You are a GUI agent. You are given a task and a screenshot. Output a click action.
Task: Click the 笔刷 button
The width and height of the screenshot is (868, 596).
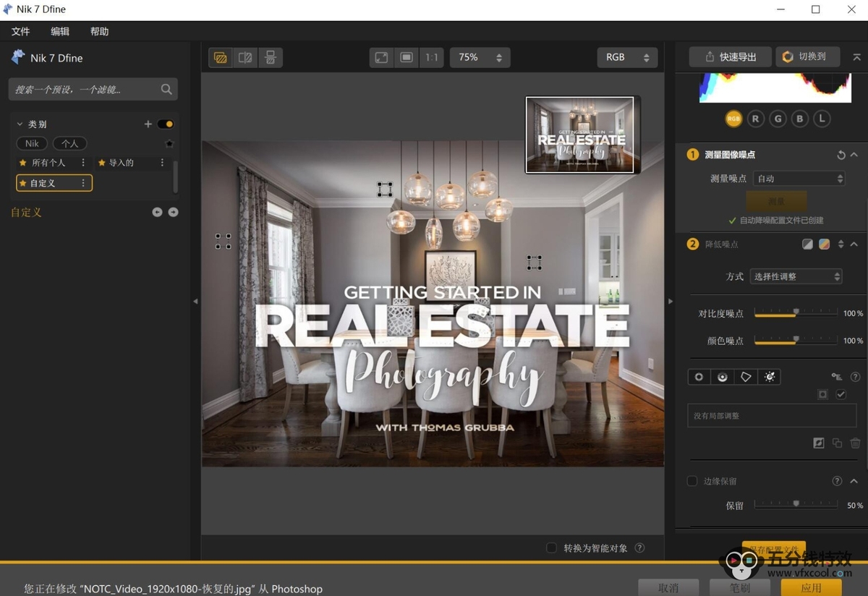coord(739,588)
